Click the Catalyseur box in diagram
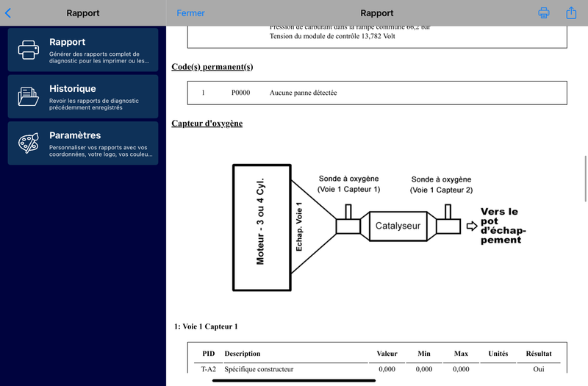Image resolution: width=588 pixels, height=386 pixels. pyautogui.click(x=398, y=226)
